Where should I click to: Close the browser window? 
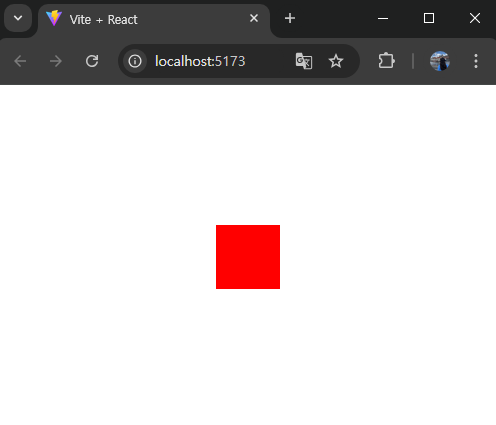[x=475, y=18]
